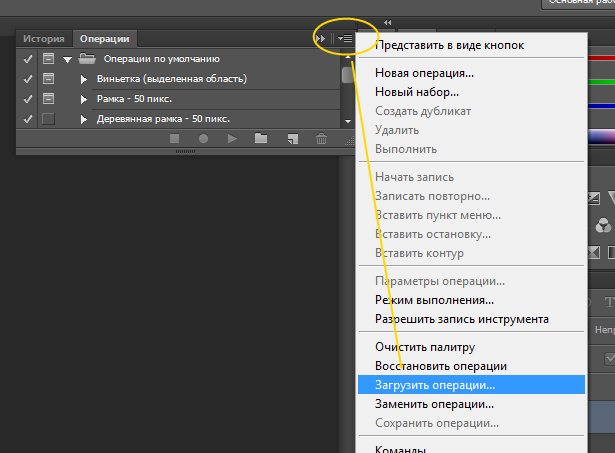Click Сохранить операции... entry
The width and height of the screenshot is (615, 453).
471,423
